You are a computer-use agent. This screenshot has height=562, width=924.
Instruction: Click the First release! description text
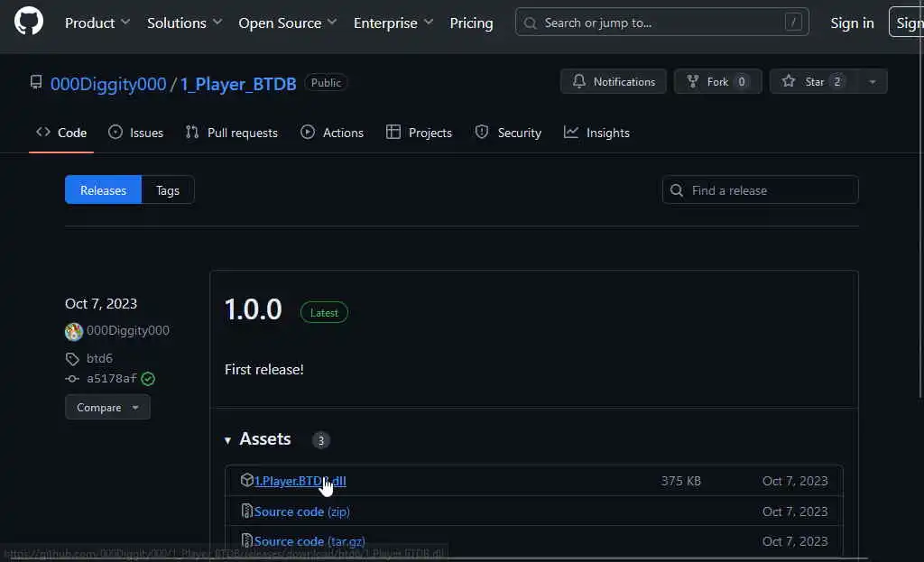click(x=264, y=369)
